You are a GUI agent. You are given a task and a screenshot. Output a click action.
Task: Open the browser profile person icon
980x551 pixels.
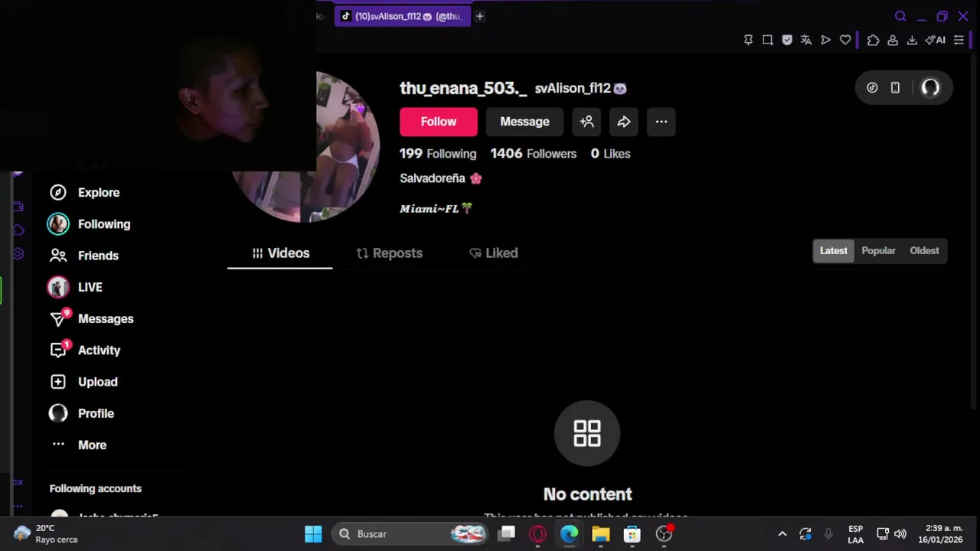click(x=893, y=41)
